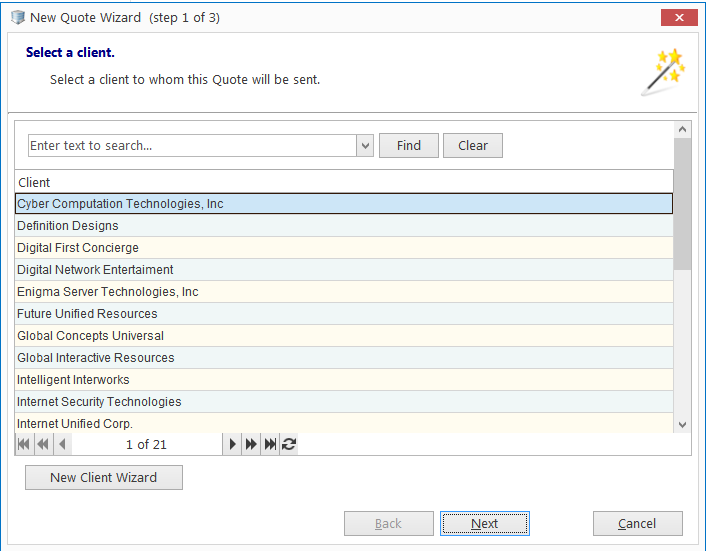Refresh the client list
The height and width of the screenshot is (551, 706).
[289, 444]
